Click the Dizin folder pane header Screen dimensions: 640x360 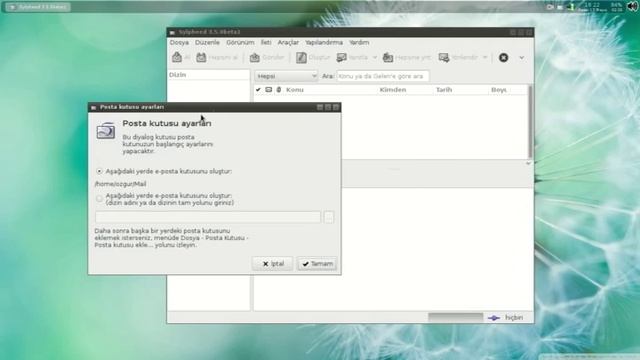point(209,75)
